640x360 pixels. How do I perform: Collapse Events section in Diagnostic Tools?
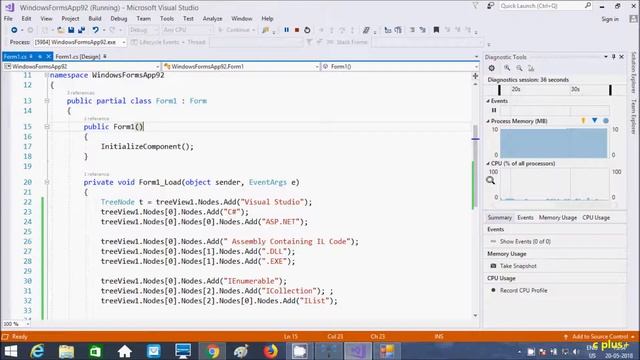click(x=488, y=101)
